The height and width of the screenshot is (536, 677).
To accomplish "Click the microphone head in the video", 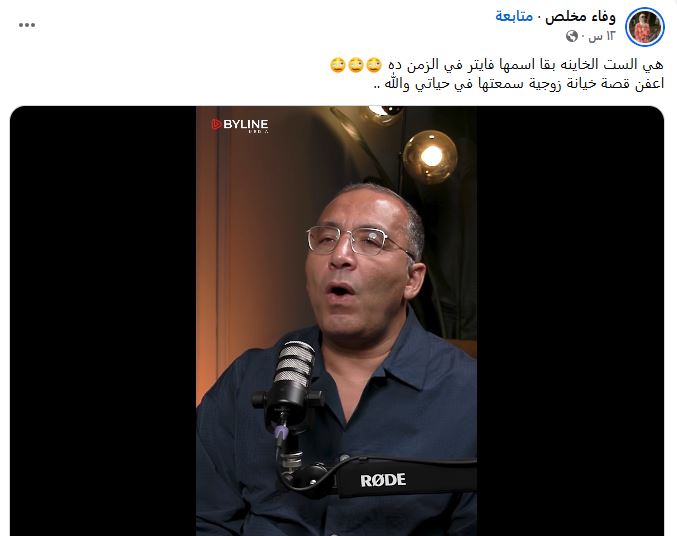I will click(x=294, y=364).
